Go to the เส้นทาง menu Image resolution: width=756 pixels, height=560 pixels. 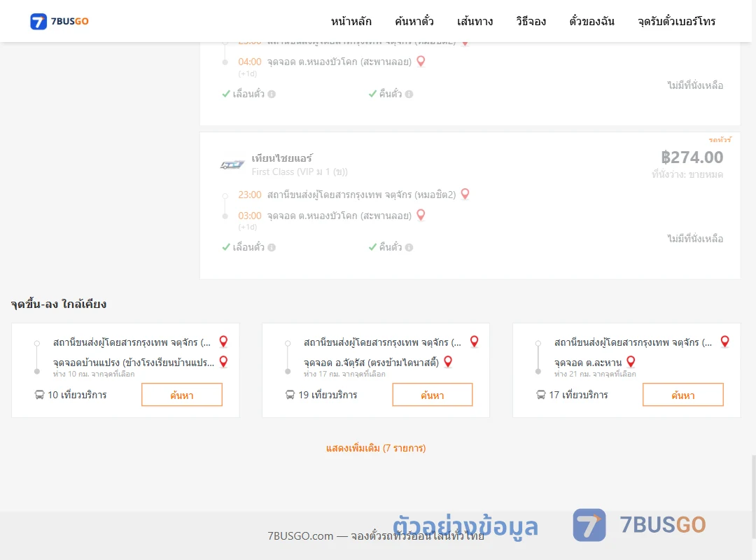pyautogui.click(x=475, y=21)
